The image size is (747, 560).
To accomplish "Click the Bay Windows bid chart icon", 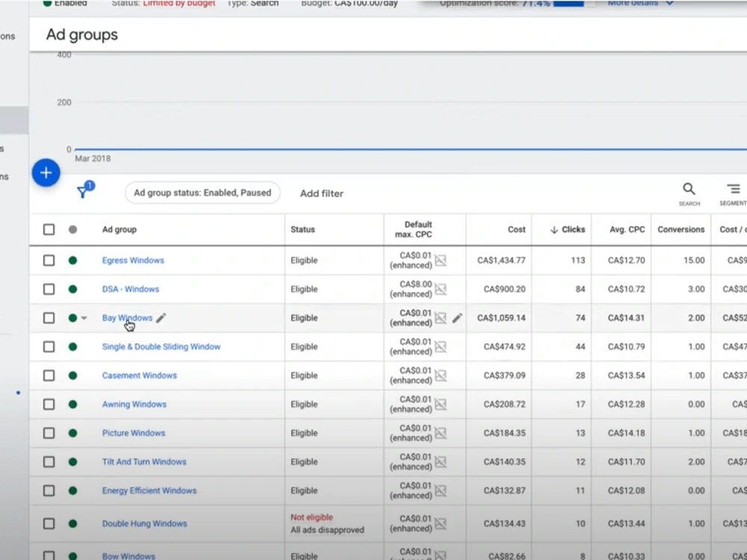I will click(441, 318).
